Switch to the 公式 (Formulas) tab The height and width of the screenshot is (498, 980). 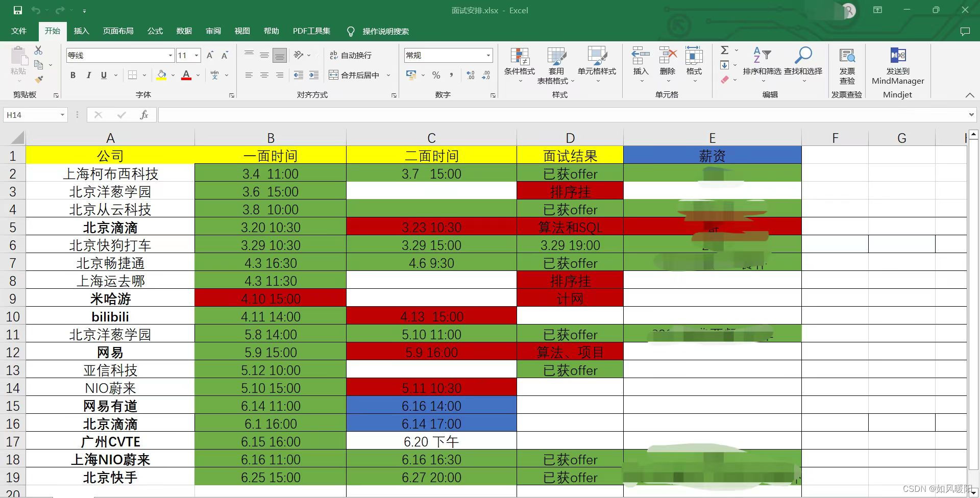point(155,31)
